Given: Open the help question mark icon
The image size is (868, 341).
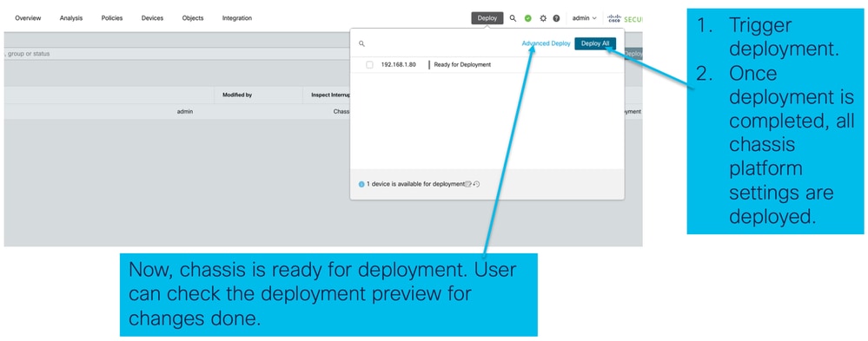Looking at the screenshot, I should point(556,18).
